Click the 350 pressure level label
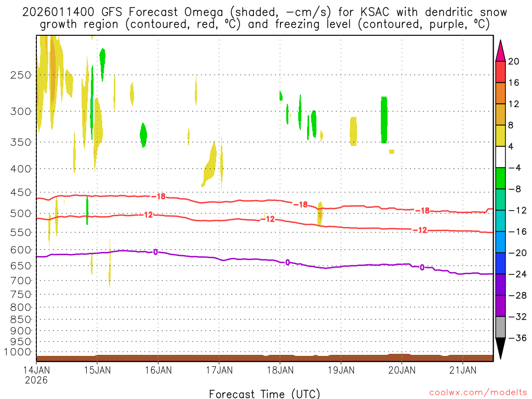532x399 pixels. (x=21, y=142)
